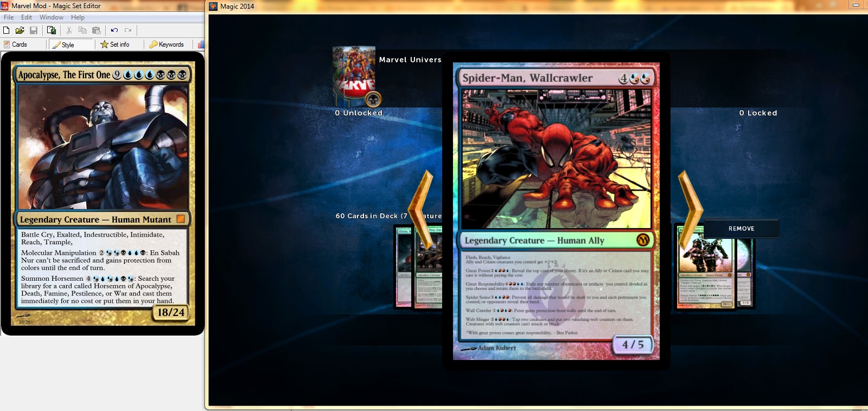Click the Legendary Creature — Human Mutant type line
The image size is (868, 411).
click(x=95, y=219)
